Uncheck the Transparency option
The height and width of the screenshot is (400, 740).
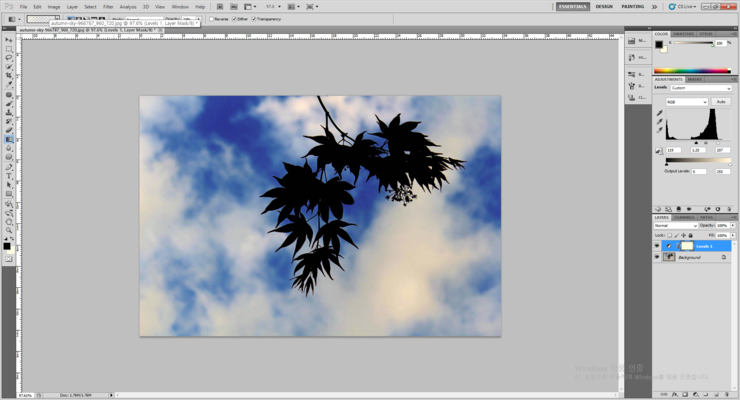coord(254,19)
